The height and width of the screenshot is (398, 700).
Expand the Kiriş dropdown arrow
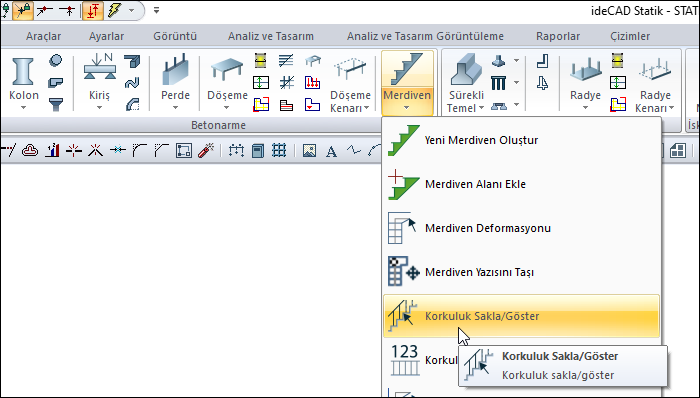(99, 108)
